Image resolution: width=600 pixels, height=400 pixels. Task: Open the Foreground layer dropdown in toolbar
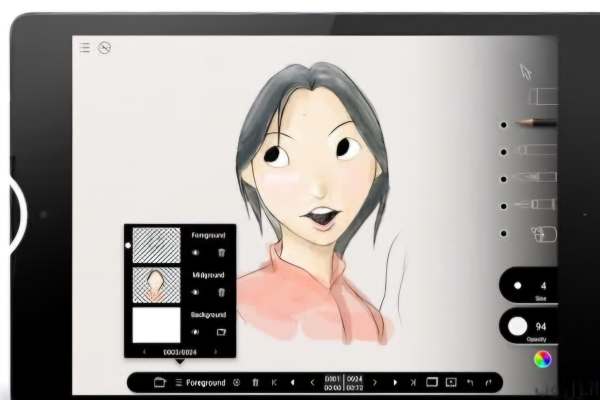pyautogui.click(x=201, y=382)
